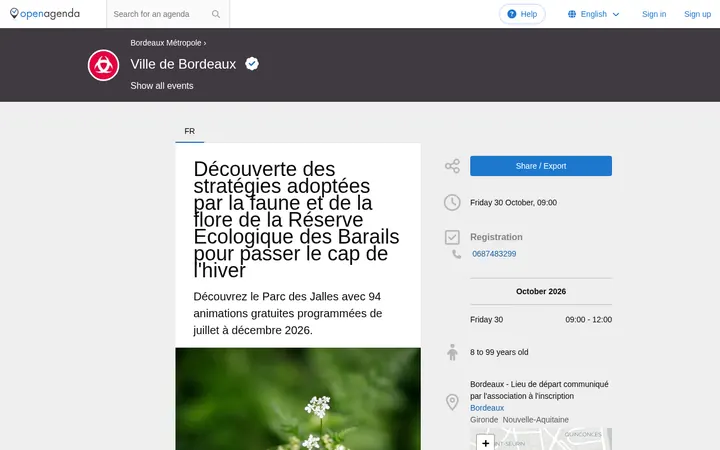Click the person age icon
Viewport: 720px width, 450px height.
click(x=452, y=352)
